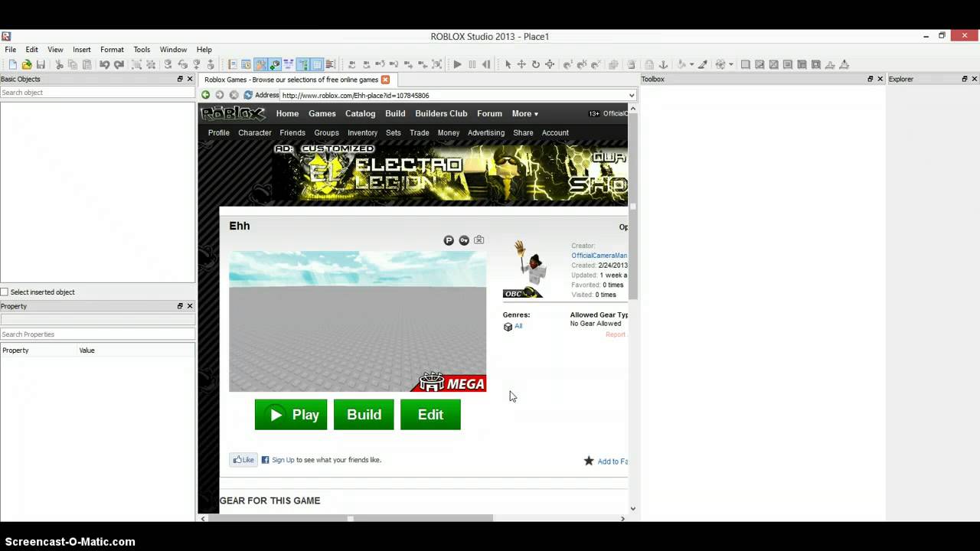Click the browser forward arrow icon

220,95
